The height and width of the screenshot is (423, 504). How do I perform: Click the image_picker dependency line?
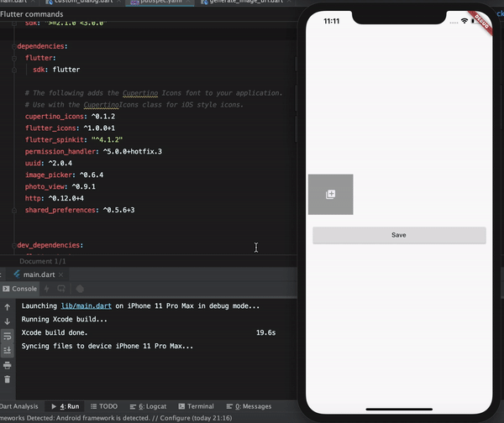coord(65,175)
